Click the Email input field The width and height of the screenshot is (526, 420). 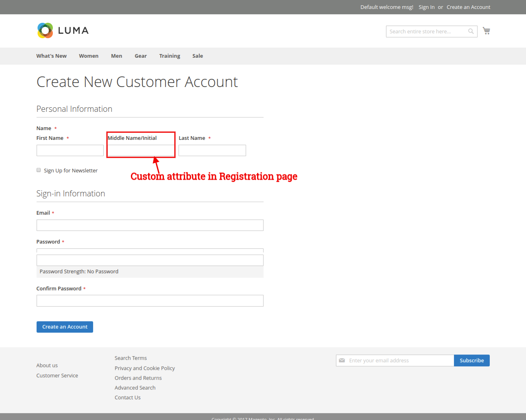[x=150, y=225]
